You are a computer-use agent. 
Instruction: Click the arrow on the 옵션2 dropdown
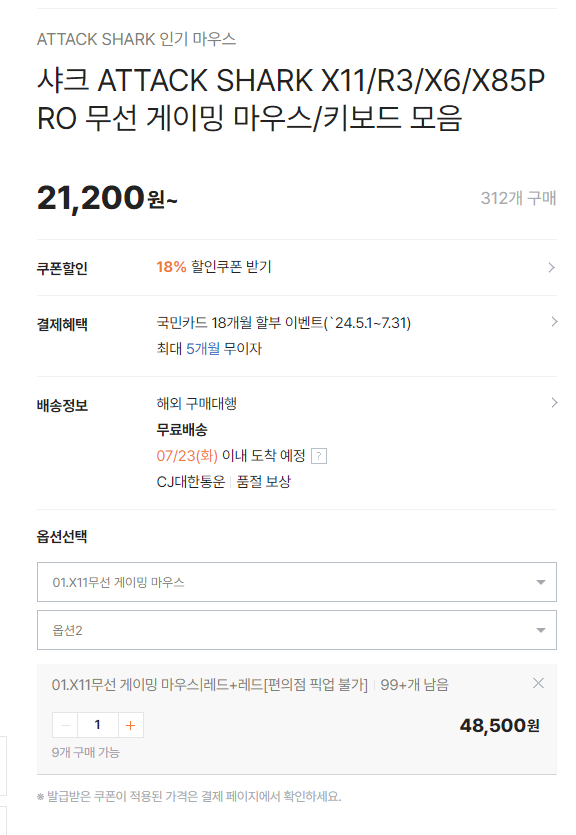point(541,631)
